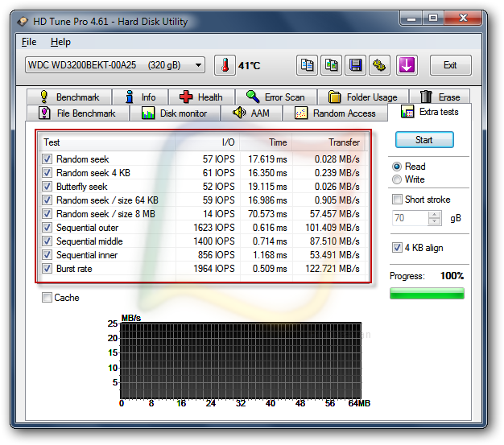Go to the Error Scan tab
This screenshot has height=445, width=504.
pyautogui.click(x=276, y=97)
